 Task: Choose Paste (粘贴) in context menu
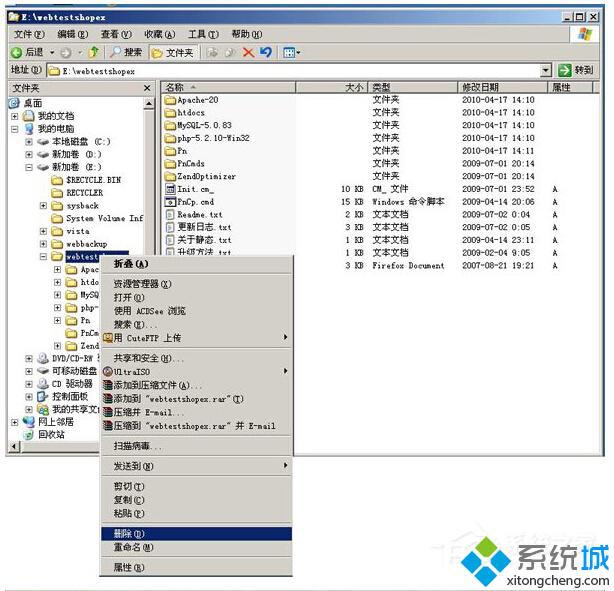(x=197, y=513)
